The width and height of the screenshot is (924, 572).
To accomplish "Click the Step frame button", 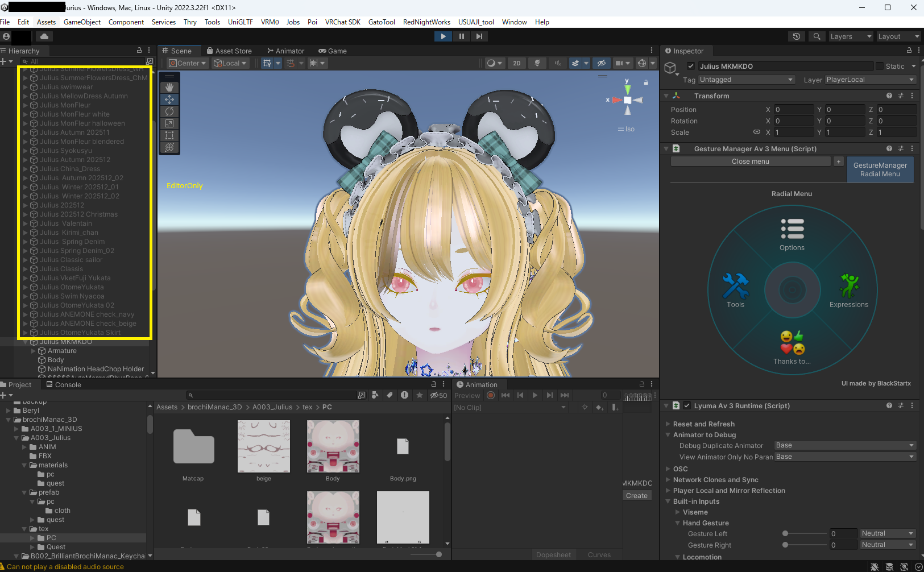I will click(x=479, y=36).
